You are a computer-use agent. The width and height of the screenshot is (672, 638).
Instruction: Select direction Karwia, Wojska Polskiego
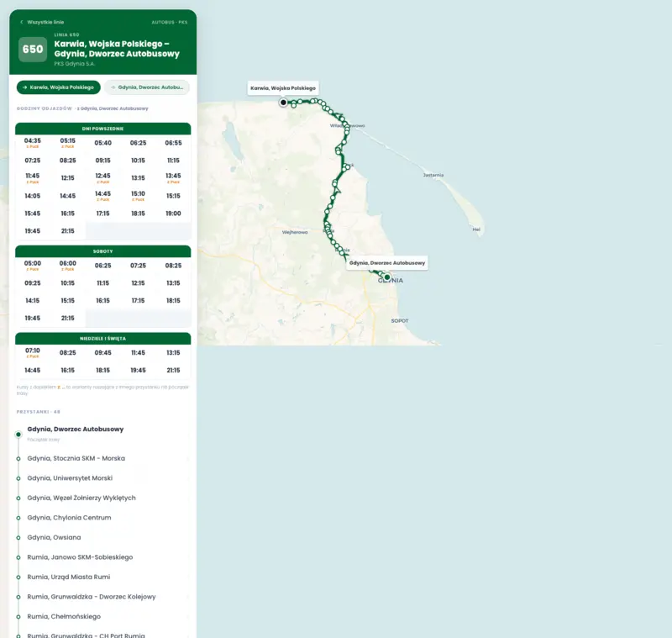pos(58,87)
